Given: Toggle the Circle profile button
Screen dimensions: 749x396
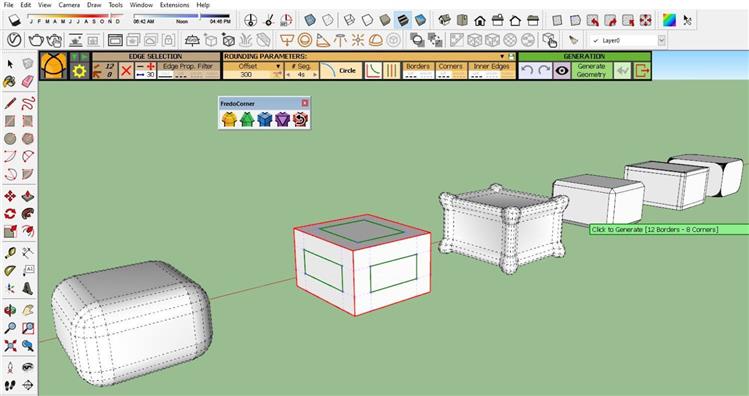Looking at the screenshot, I should (x=341, y=71).
